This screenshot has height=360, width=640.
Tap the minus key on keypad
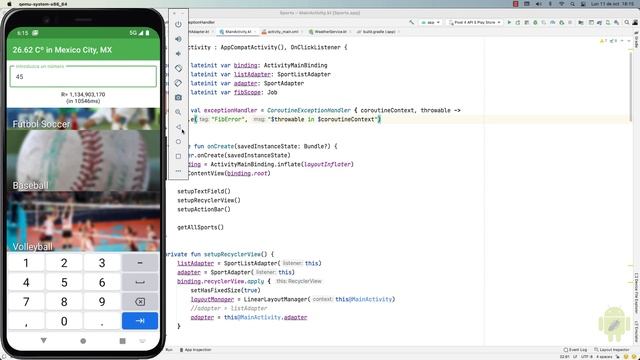[x=140, y=263]
